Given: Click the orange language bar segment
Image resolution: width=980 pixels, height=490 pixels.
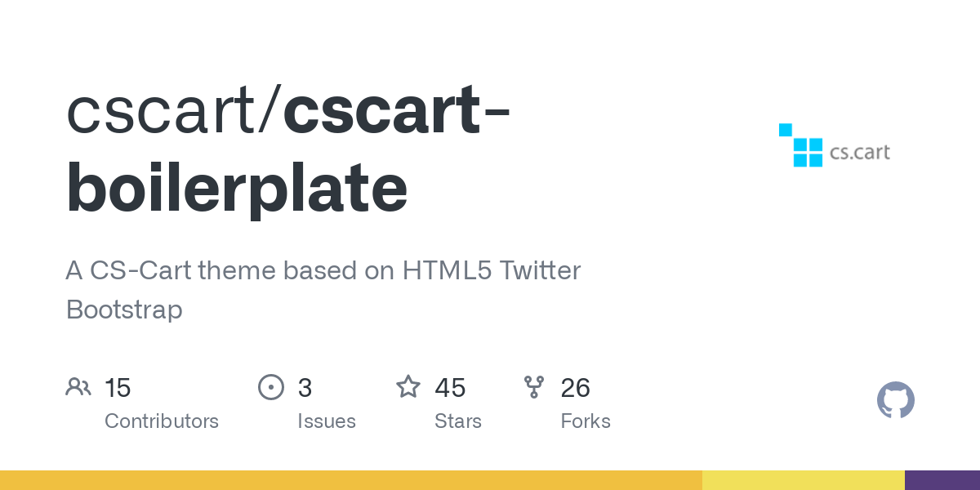Looking at the screenshot, I should tap(351, 480).
